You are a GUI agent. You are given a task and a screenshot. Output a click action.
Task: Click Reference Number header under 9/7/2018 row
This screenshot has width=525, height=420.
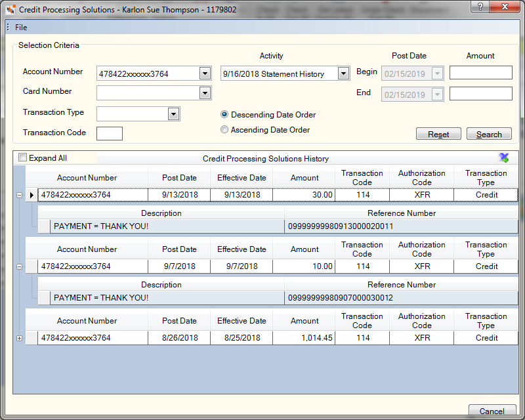tap(401, 285)
